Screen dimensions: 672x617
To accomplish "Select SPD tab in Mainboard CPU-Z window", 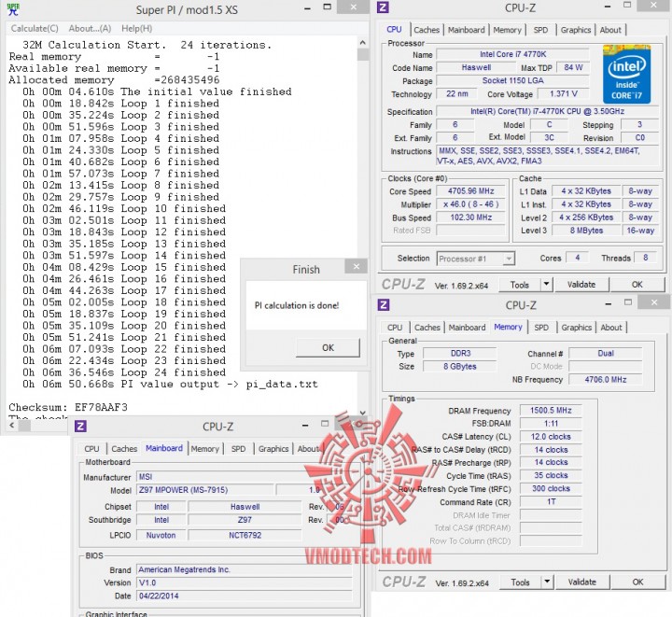I will point(238,449).
